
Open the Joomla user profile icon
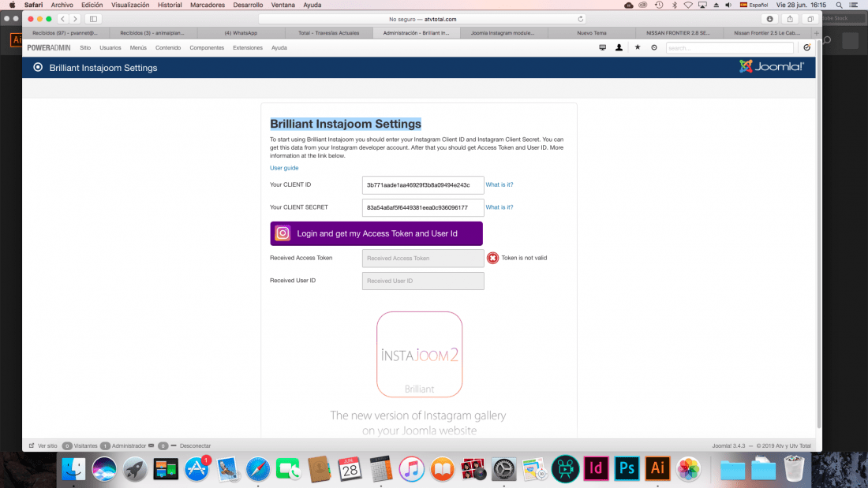tap(619, 47)
